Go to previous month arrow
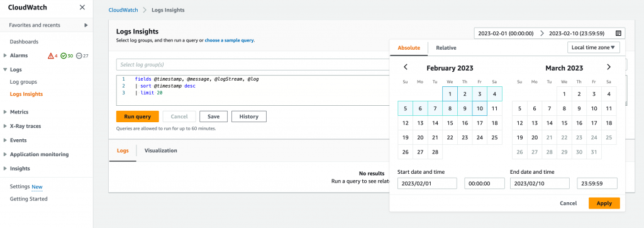644x228 pixels. coord(406,67)
